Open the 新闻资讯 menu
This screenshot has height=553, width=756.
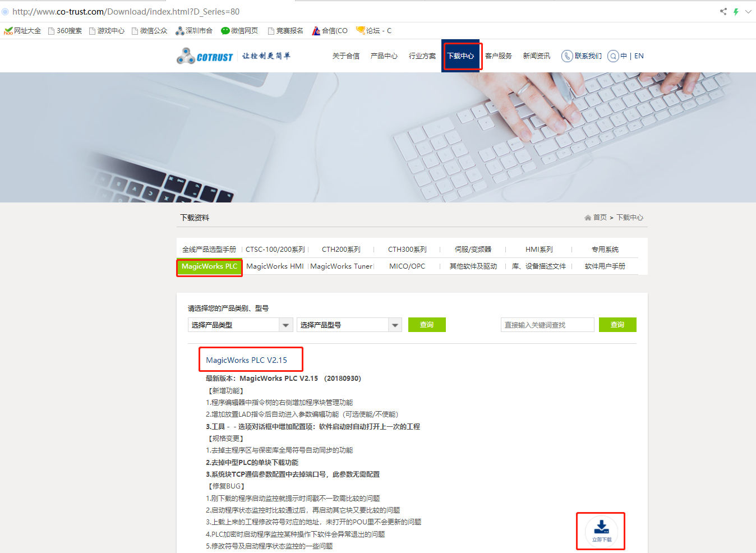(537, 56)
